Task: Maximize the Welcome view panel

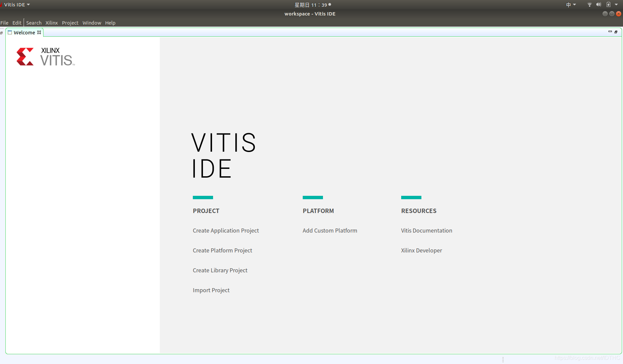Action: pyautogui.click(x=616, y=32)
